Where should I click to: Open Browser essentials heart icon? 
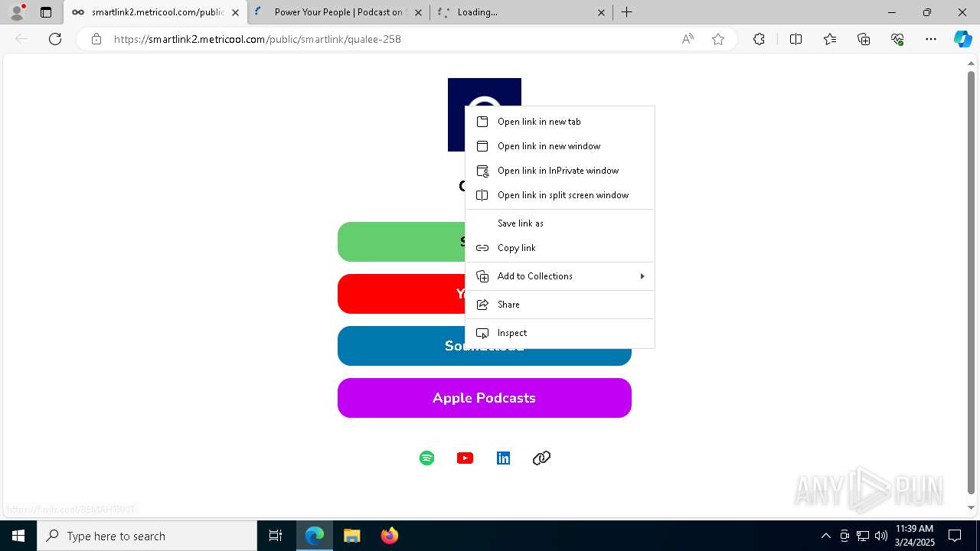coord(897,39)
